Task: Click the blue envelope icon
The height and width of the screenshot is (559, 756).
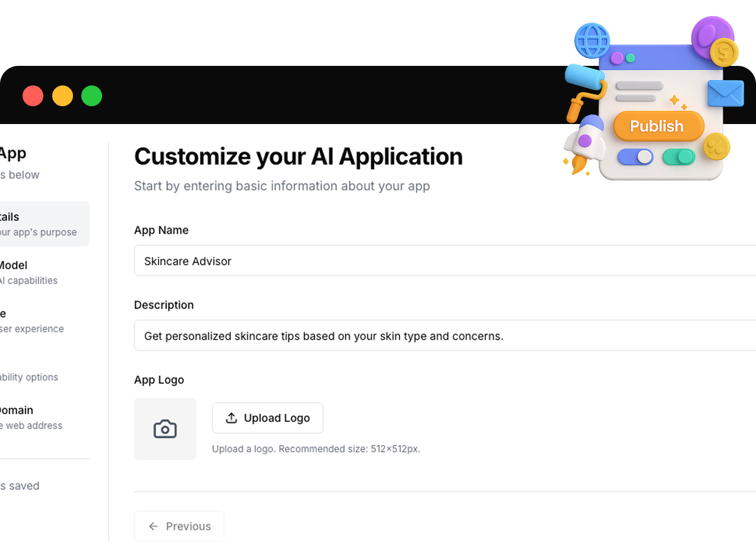Action: 725,94
